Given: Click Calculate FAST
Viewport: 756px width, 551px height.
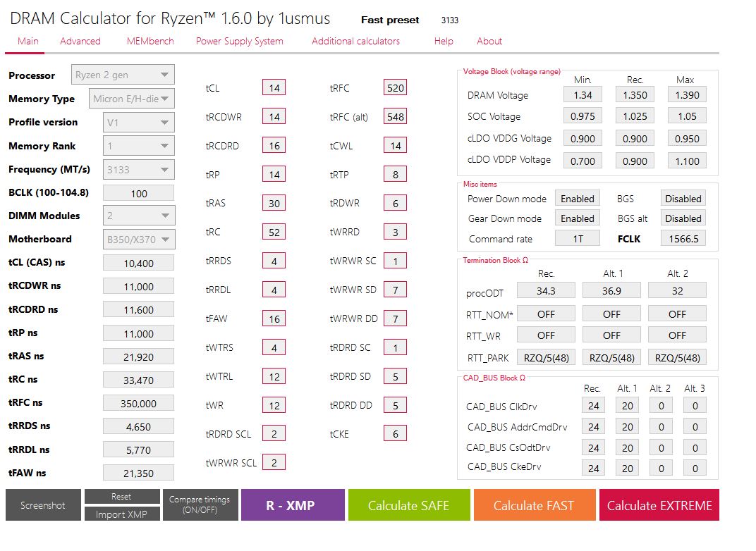Looking at the screenshot, I should (x=535, y=504).
